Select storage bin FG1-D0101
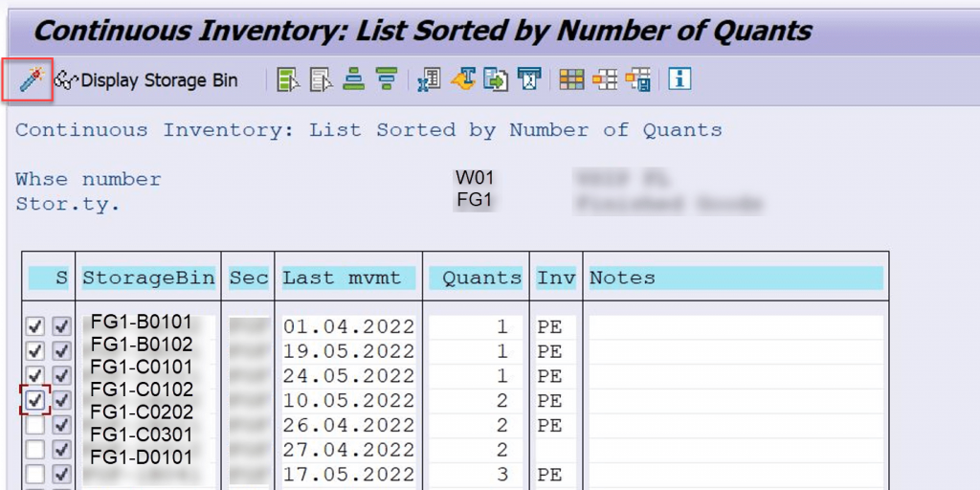The width and height of the screenshot is (980, 490). click(x=142, y=457)
